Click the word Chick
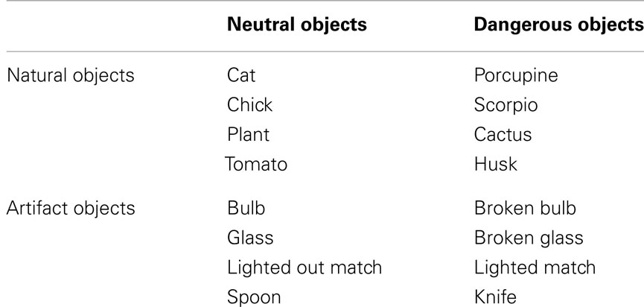Viewport: 644px width, 307px height. (249, 105)
